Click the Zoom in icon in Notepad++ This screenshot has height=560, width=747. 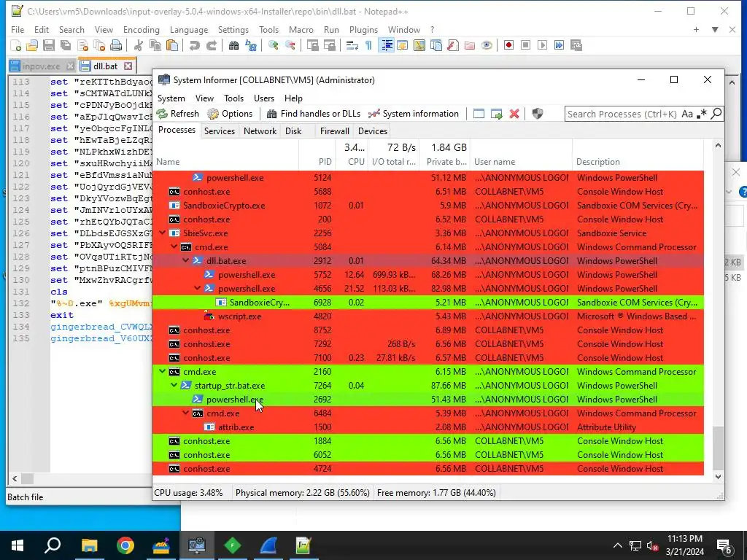coord(274,45)
